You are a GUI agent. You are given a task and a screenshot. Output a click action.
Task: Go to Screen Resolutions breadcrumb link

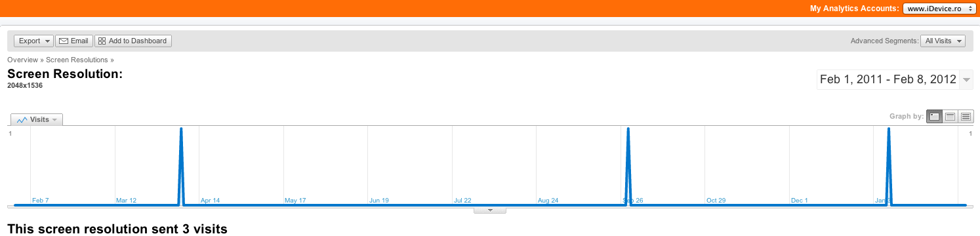[77, 60]
